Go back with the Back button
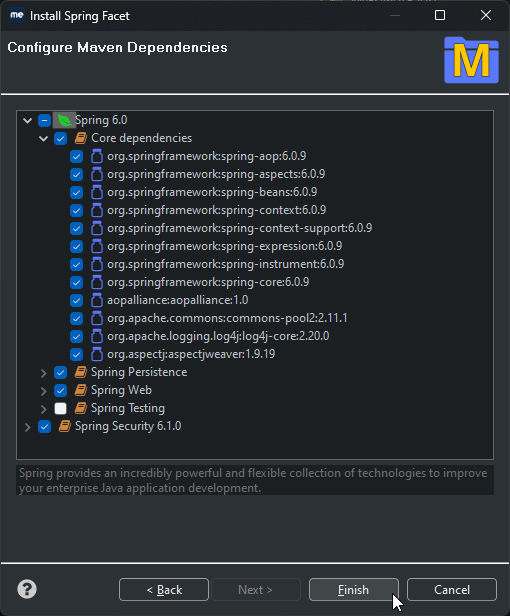 pos(164,589)
